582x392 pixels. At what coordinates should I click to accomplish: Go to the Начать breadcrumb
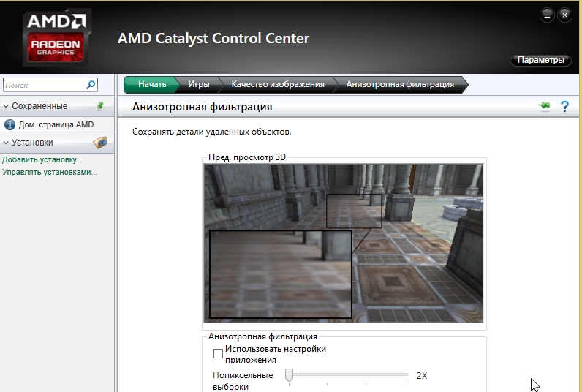point(152,84)
